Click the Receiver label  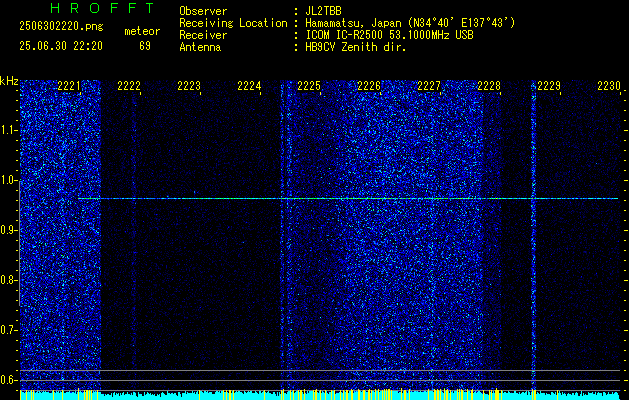point(203,35)
